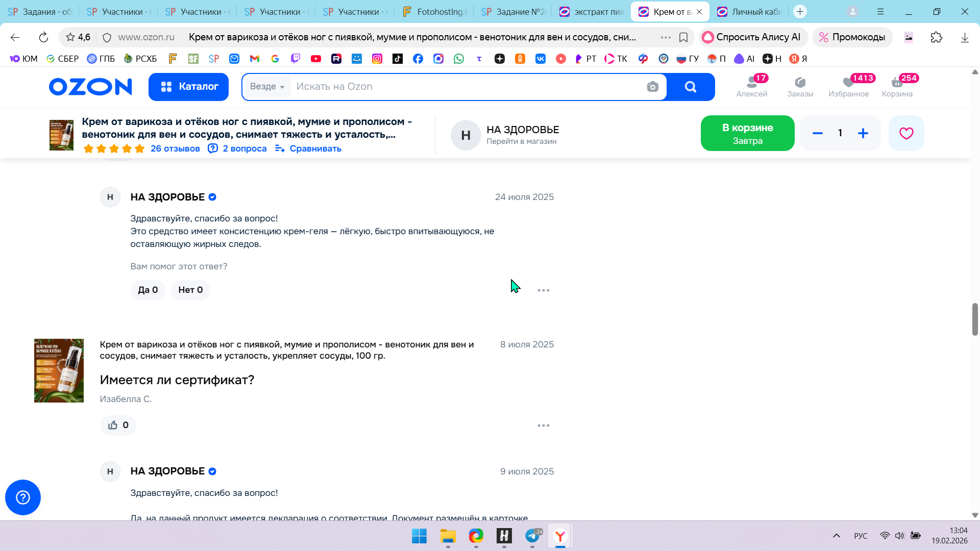
Task: Add product to favorites with heart icon
Action: coord(906,133)
